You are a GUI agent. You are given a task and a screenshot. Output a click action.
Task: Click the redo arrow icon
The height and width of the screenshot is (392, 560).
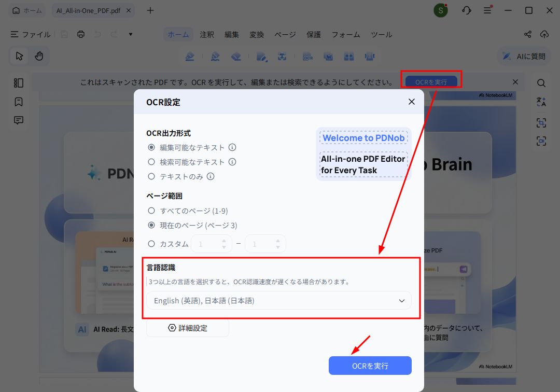114,34
